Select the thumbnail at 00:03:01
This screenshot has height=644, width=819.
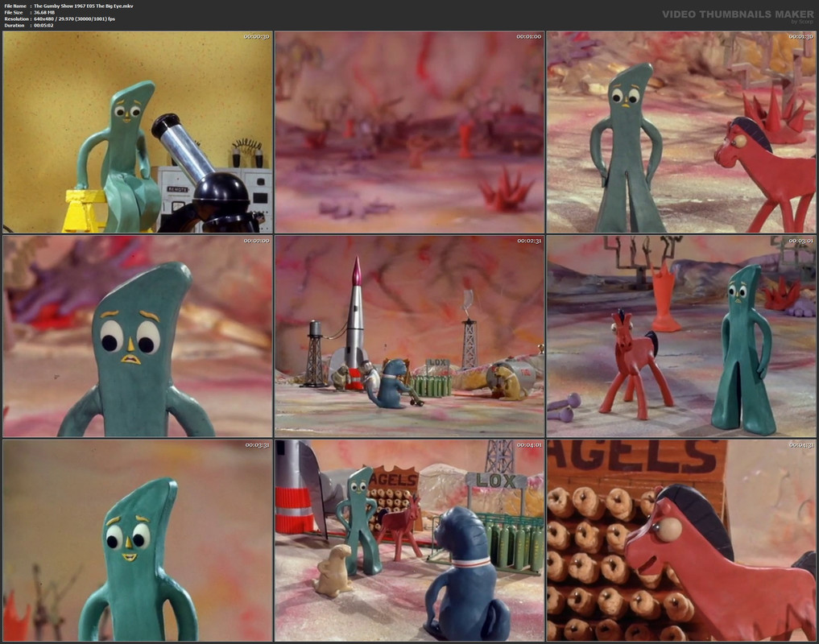(x=681, y=336)
